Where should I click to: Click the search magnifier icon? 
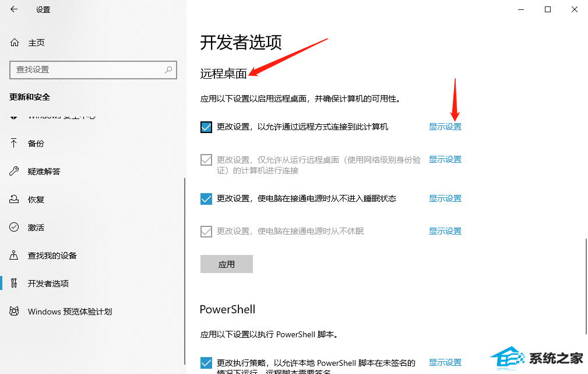168,70
